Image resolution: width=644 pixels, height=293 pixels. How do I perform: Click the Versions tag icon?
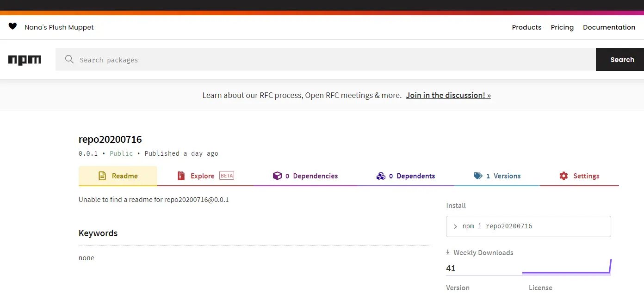coord(478,176)
